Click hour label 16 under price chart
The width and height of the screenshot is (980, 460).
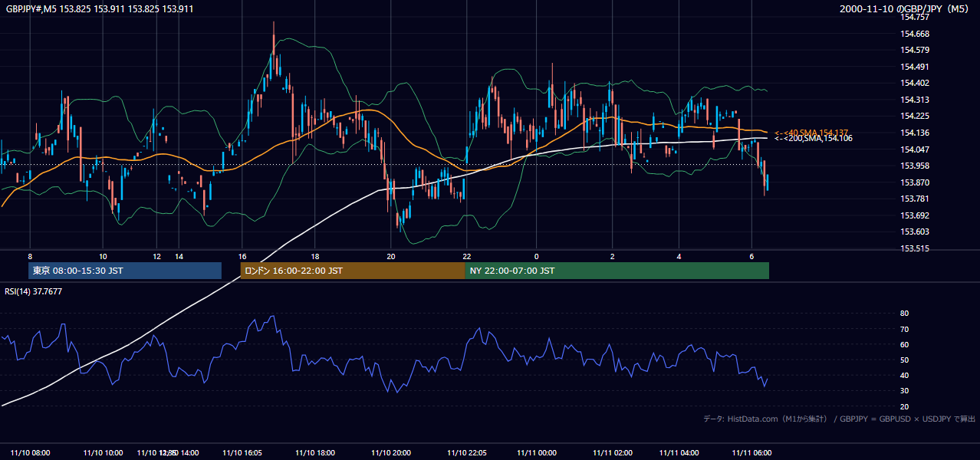click(242, 256)
